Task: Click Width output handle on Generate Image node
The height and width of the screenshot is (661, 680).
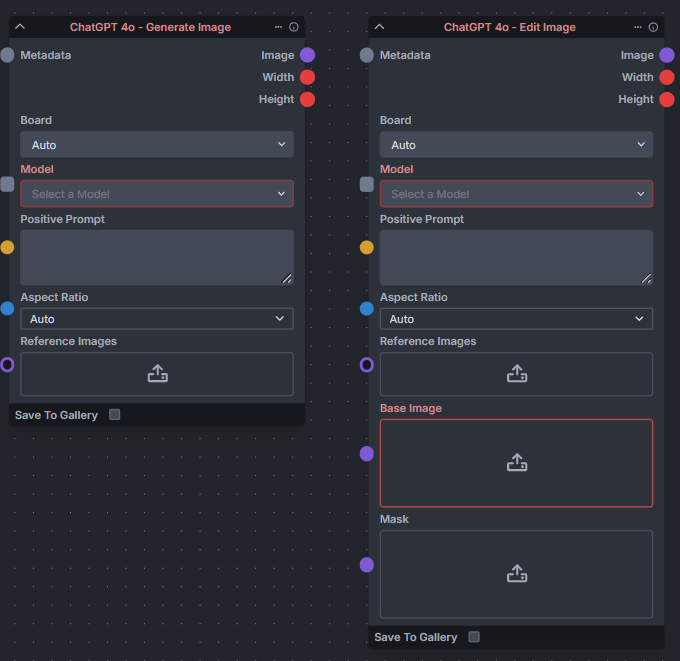Action: [x=307, y=77]
